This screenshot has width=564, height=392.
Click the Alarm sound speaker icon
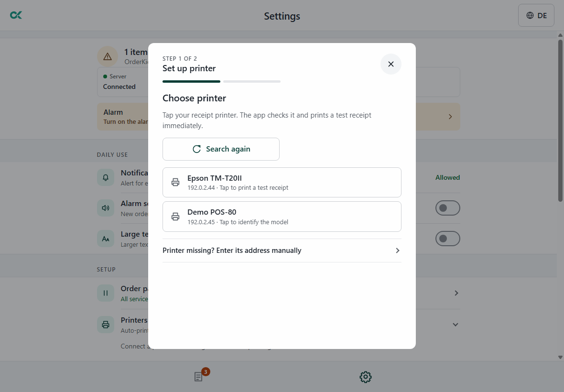point(106,208)
